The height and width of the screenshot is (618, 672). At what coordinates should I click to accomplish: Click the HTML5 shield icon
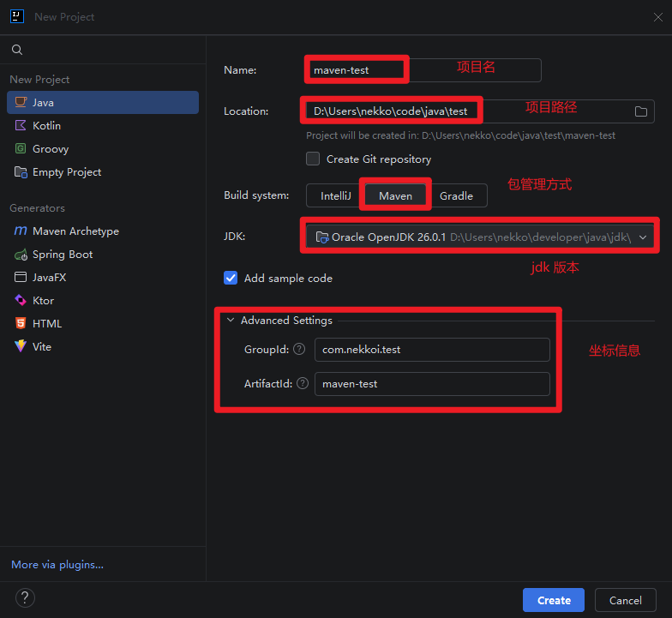21,323
